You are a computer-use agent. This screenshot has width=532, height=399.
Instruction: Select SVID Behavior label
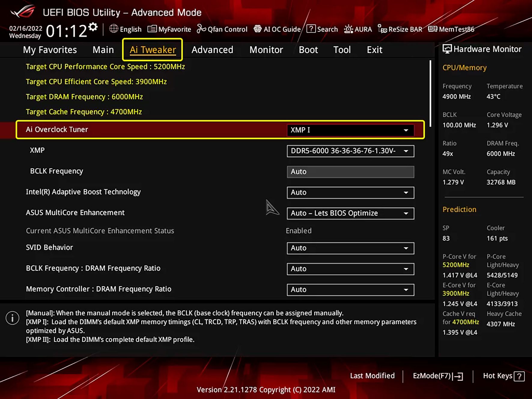point(50,247)
